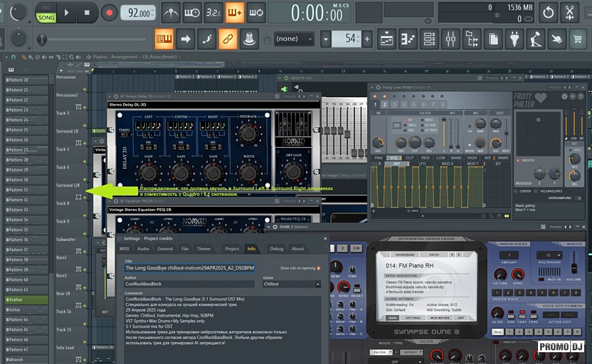Screen dimensions: 592x364
Task: Enable SMOOTH option in Fruity Love Philter
Action: click(518, 160)
